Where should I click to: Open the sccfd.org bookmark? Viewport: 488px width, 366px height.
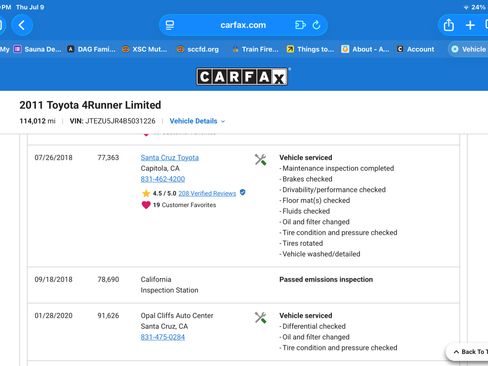click(x=198, y=49)
